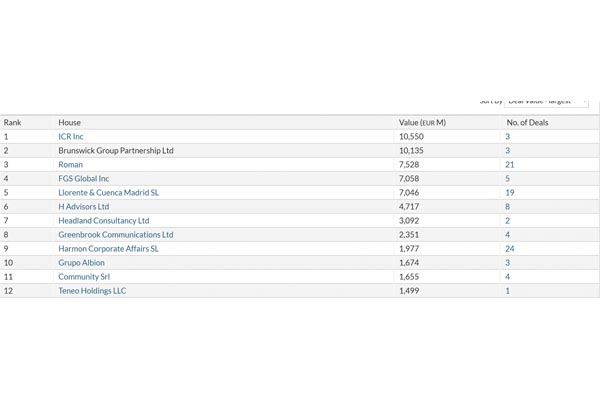View H Advisors' 8 deals
This screenshot has height=400, width=600.
point(507,207)
